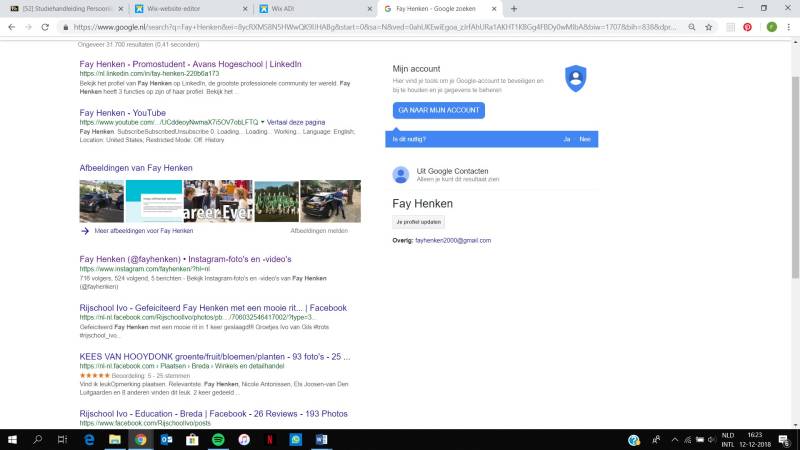Open iTunes from the taskbar
Screen dimensions: 800x450
(x=244, y=439)
